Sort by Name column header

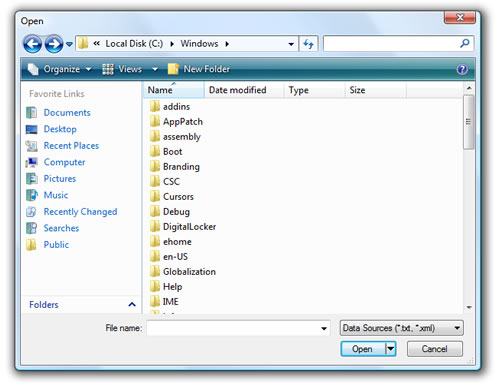click(x=174, y=90)
